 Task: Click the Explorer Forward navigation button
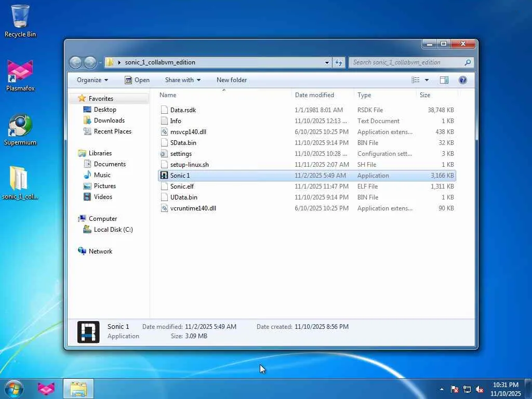coord(90,62)
